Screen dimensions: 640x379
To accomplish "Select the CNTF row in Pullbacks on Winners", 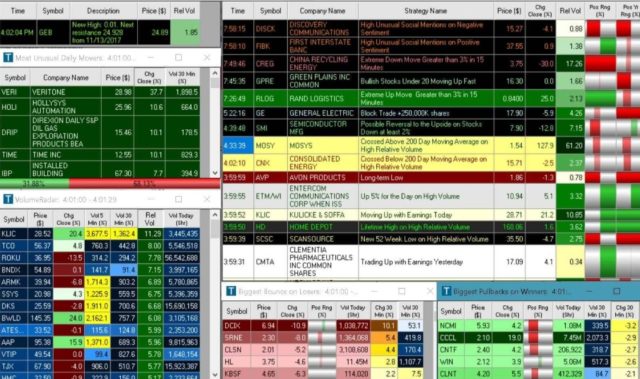I will pyautogui.click(x=539, y=350).
